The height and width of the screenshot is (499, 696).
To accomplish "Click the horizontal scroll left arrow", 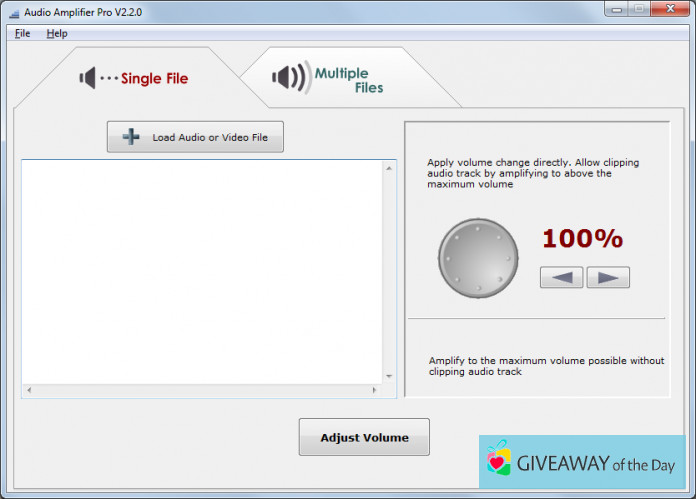I will tap(29, 389).
